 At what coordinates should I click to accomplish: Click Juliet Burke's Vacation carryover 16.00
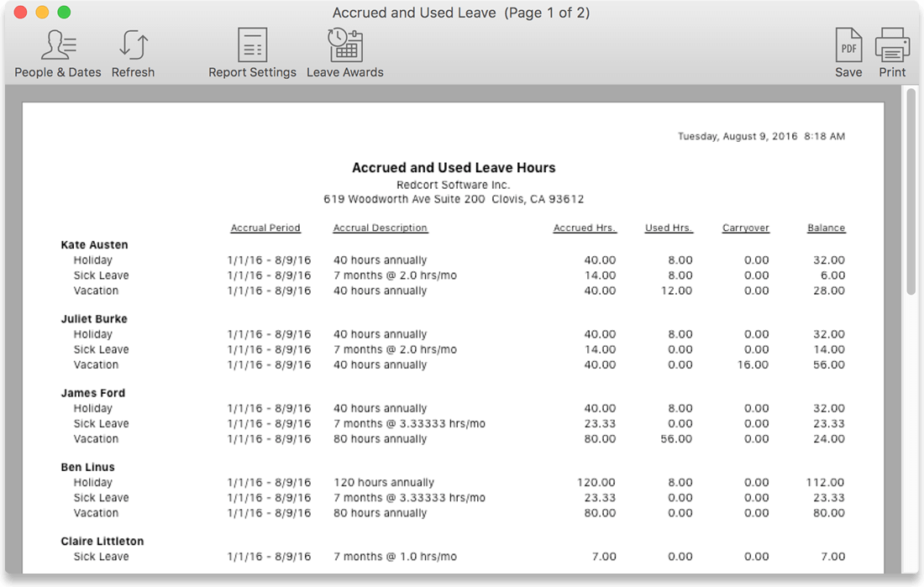[x=753, y=365]
